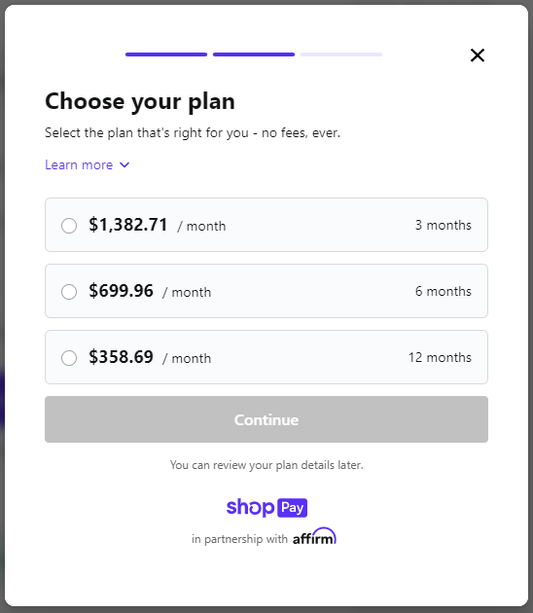The width and height of the screenshot is (533, 613).
Task: Click the Shop Pay logo
Action: [x=267, y=507]
